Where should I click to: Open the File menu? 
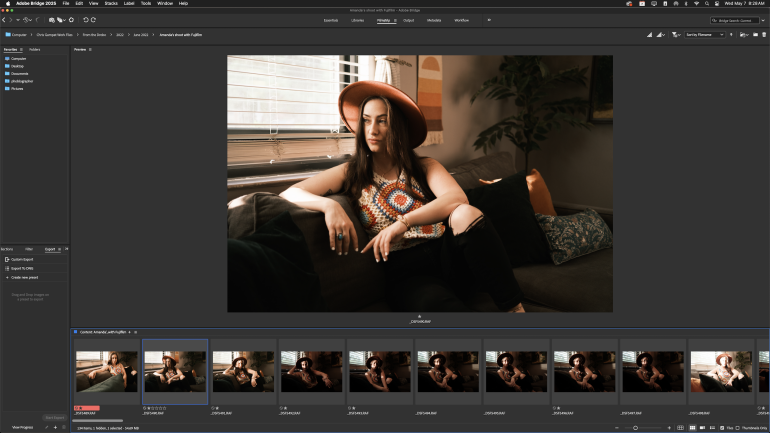[66, 3]
